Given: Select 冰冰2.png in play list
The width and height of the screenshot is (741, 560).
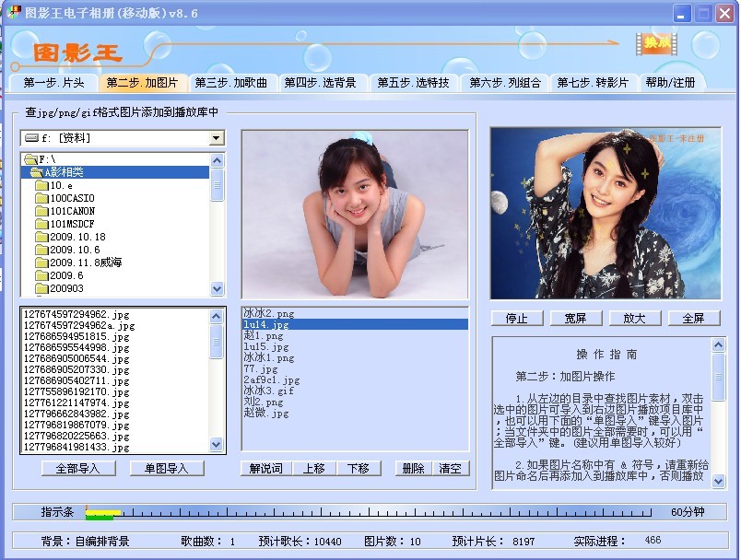Looking at the screenshot, I should (x=269, y=313).
